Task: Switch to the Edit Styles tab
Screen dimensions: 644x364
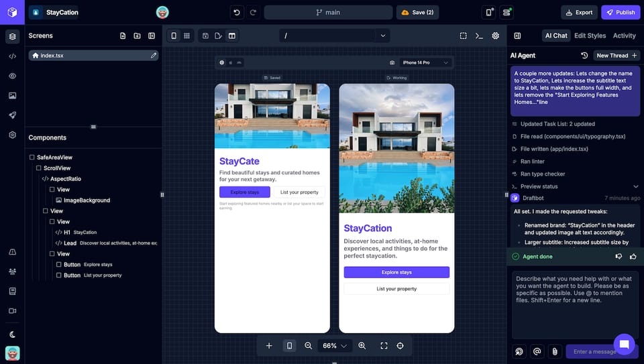Action: [x=590, y=36]
